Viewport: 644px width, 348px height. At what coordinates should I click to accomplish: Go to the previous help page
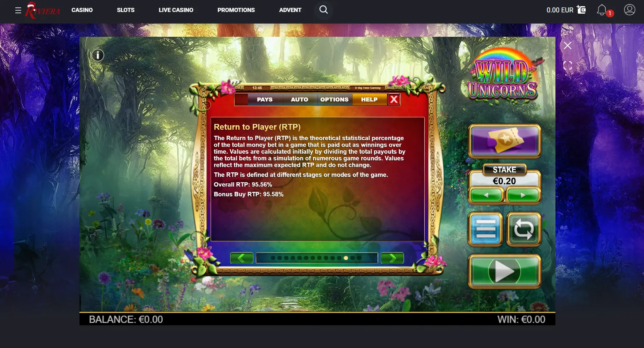(x=242, y=258)
